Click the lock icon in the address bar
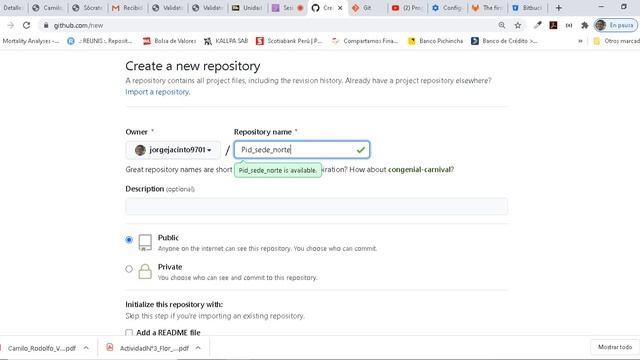Image resolution: width=640 pixels, height=360 pixels. click(46, 25)
